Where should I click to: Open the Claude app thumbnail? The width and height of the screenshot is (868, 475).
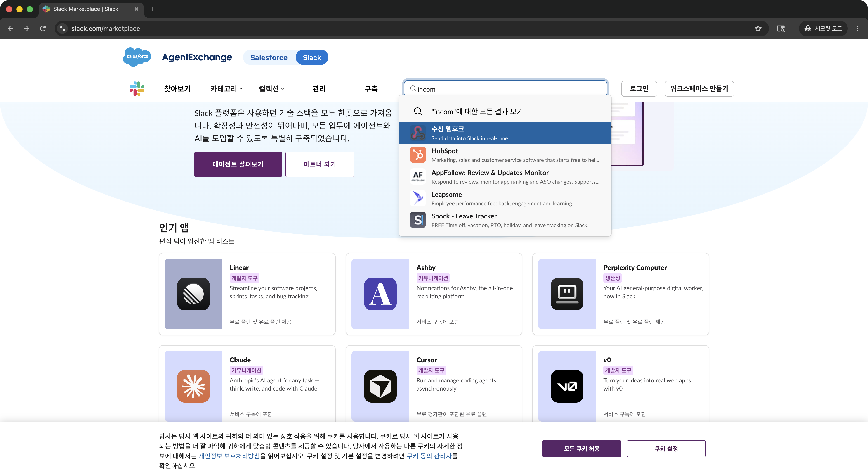193,386
